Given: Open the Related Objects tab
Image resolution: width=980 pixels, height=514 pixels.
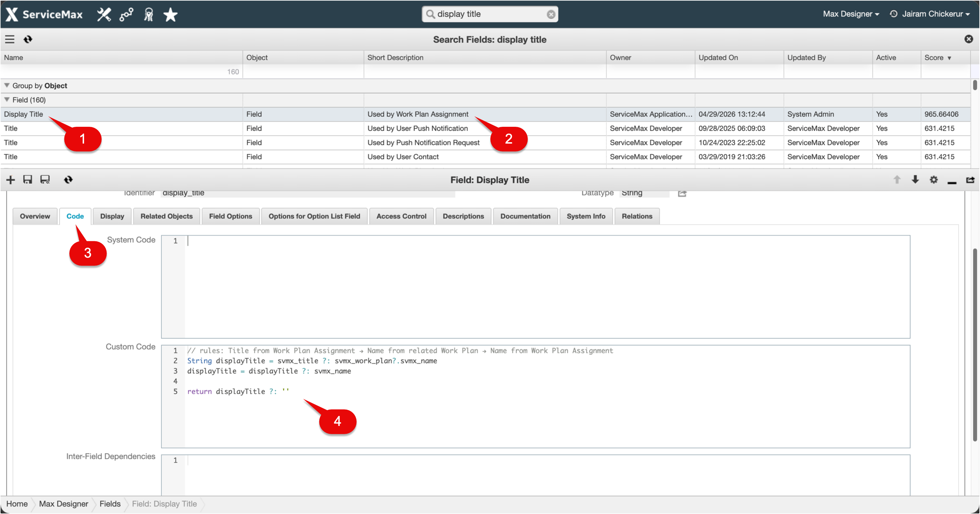Looking at the screenshot, I should coord(167,216).
